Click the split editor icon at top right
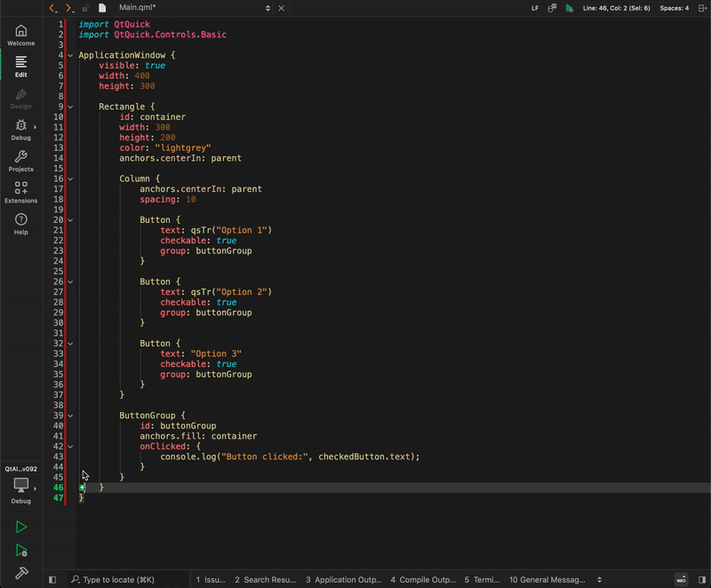Viewport: 711px width, 588px height. 702,7
